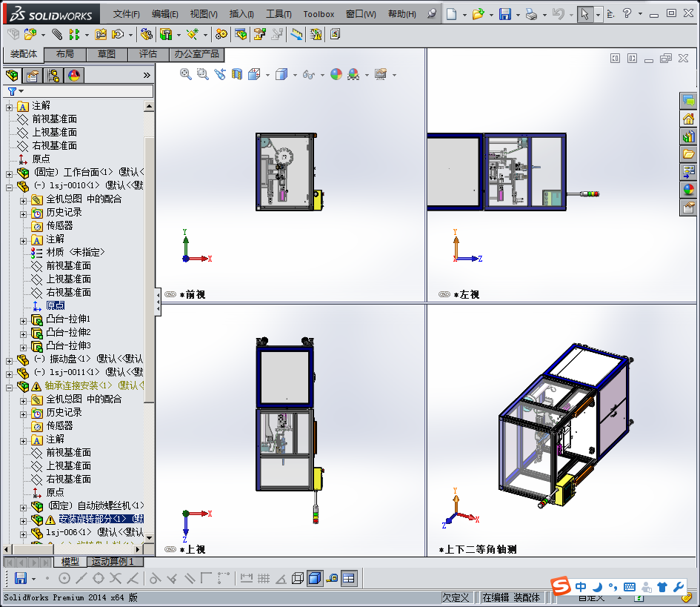700x607 pixels.
Task: Toggle the link views icon beside *前视
Action: point(170,294)
